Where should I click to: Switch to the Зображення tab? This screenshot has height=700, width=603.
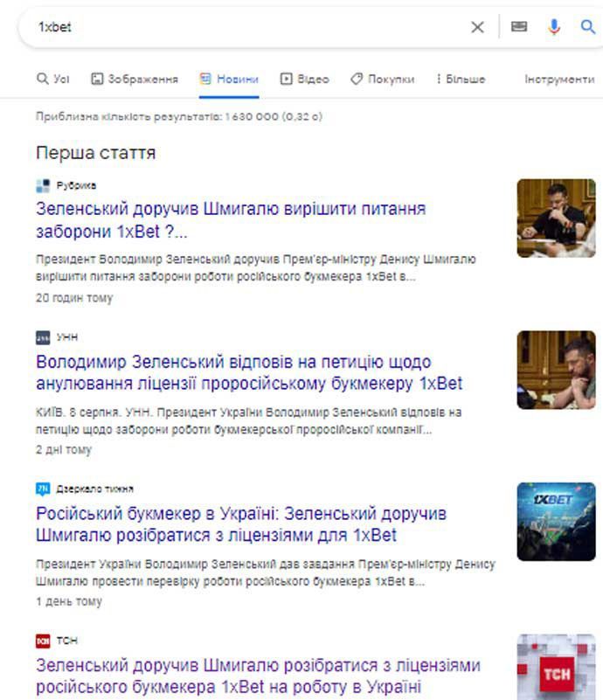[135, 79]
